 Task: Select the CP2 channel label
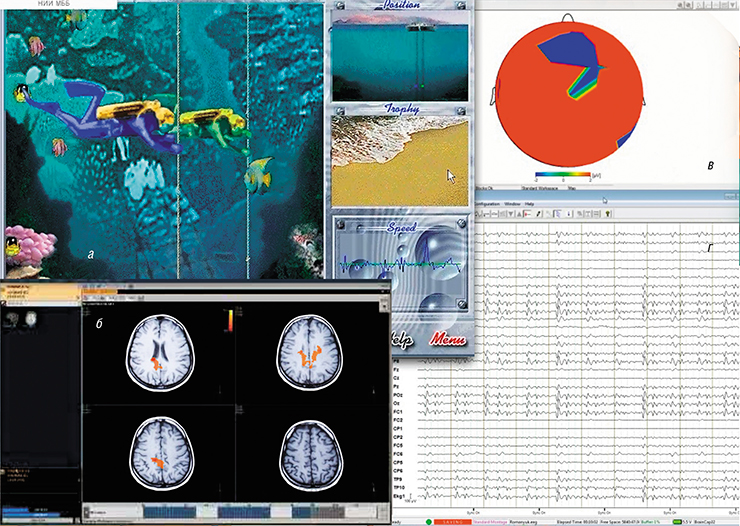click(398, 437)
